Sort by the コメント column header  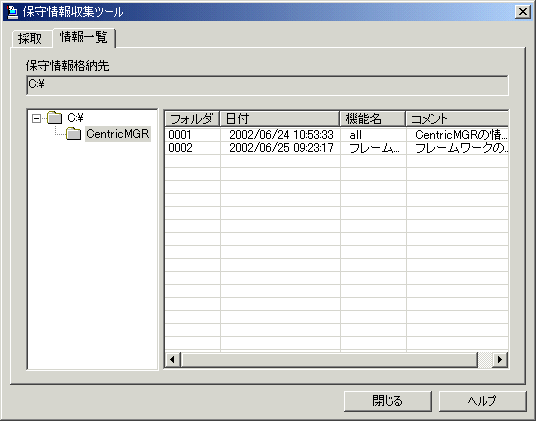click(x=457, y=119)
